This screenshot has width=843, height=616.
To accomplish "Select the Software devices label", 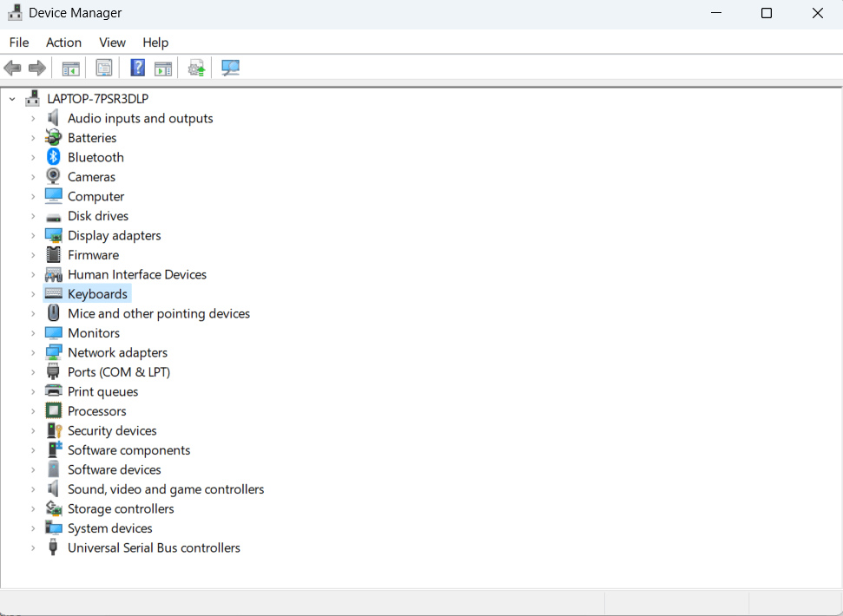I will (114, 469).
